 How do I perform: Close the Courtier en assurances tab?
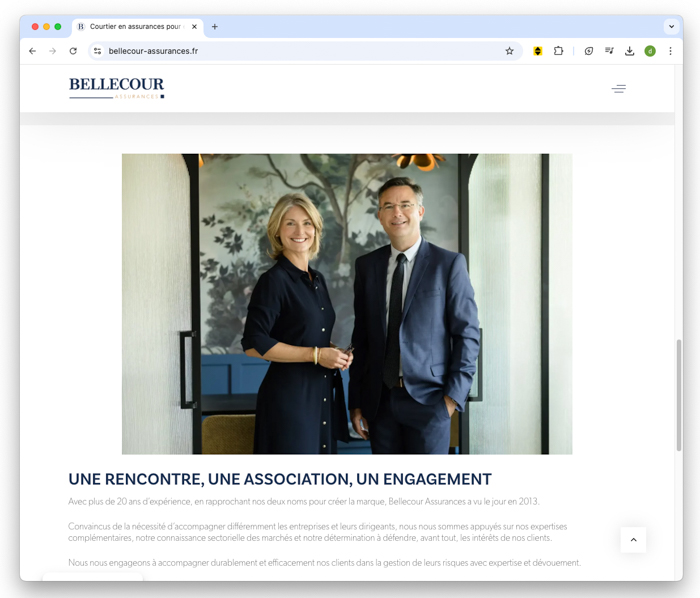194,27
